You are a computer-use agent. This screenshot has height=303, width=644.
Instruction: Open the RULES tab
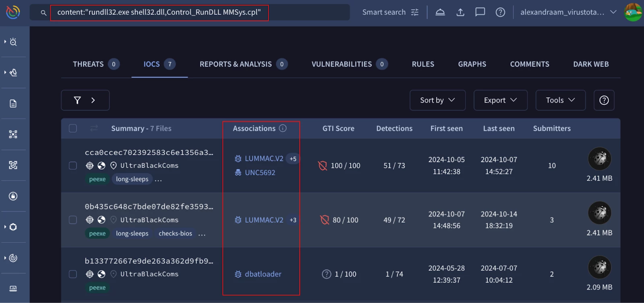[423, 64]
